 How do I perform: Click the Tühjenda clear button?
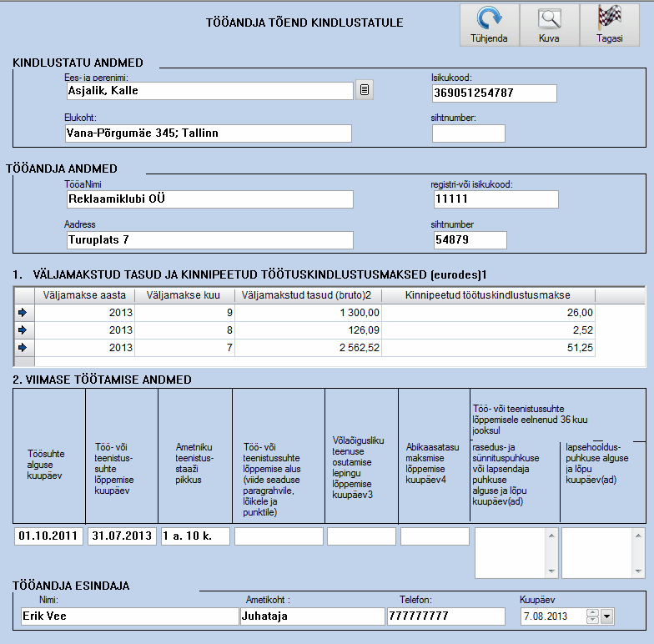(489, 25)
